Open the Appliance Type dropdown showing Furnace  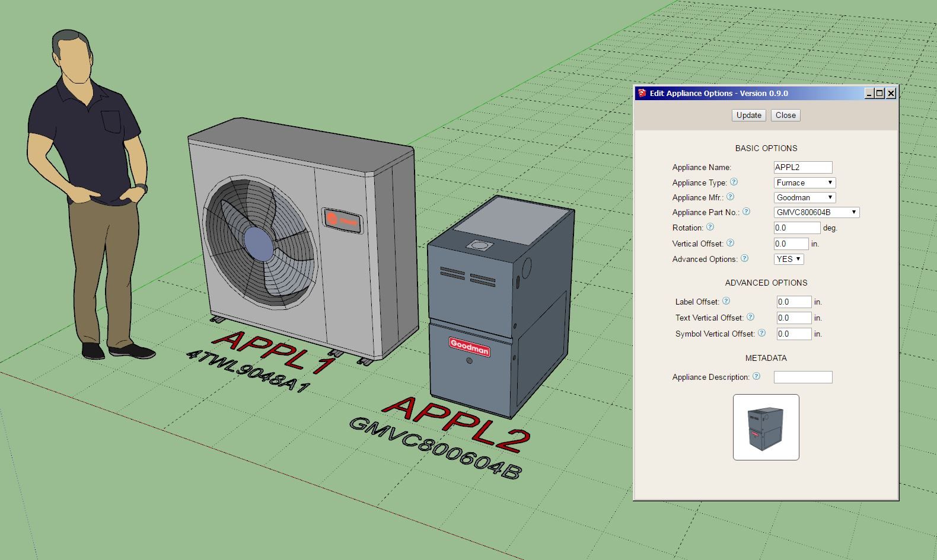(x=805, y=183)
